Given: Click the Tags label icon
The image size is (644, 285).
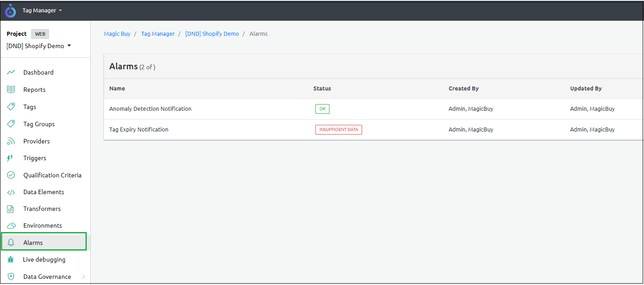Looking at the screenshot, I should point(11,107).
